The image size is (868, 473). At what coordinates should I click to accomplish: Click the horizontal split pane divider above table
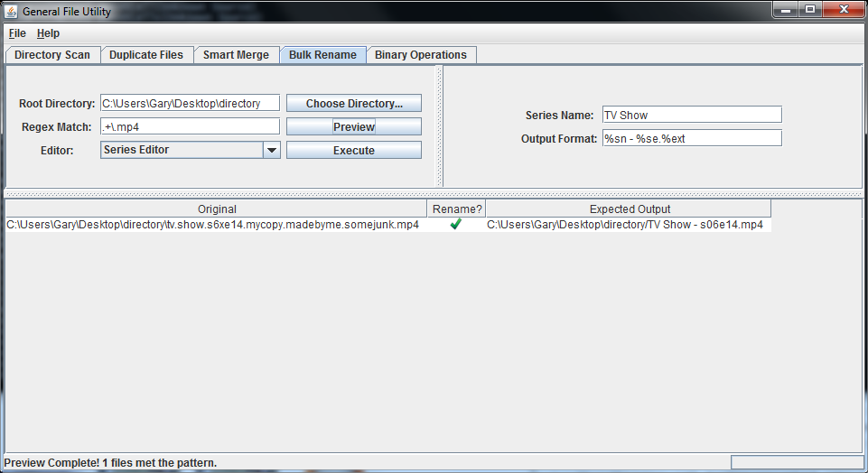(x=434, y=194)
